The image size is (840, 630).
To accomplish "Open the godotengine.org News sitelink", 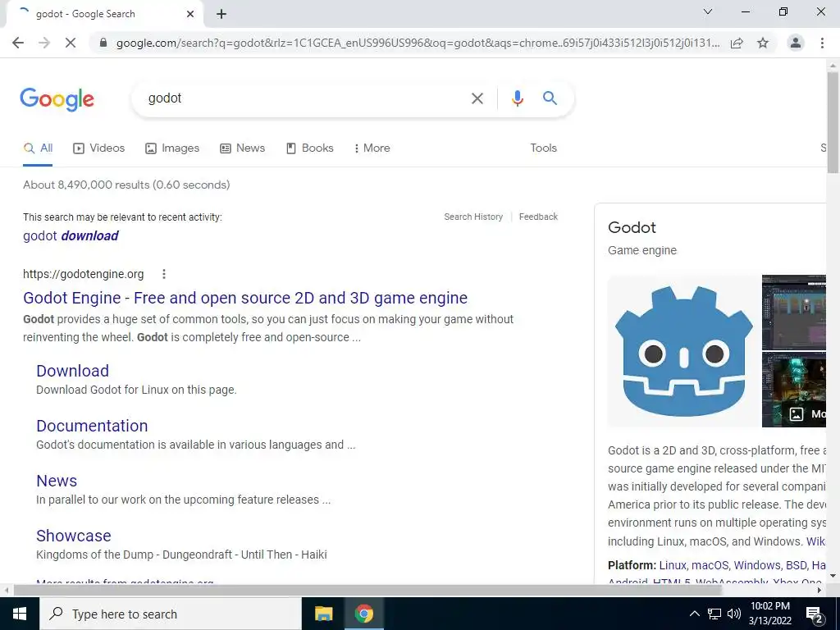I will [57, 481].
